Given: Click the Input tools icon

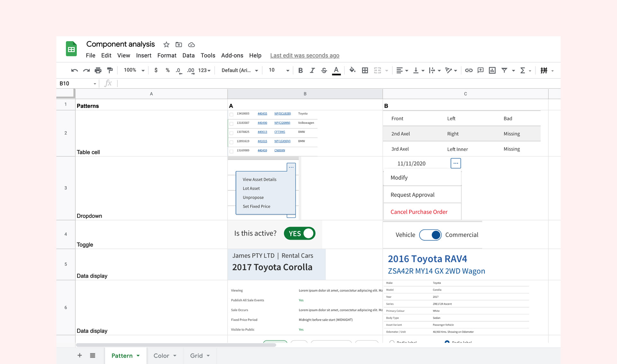Looking at the screenshot, I should 544,70.
